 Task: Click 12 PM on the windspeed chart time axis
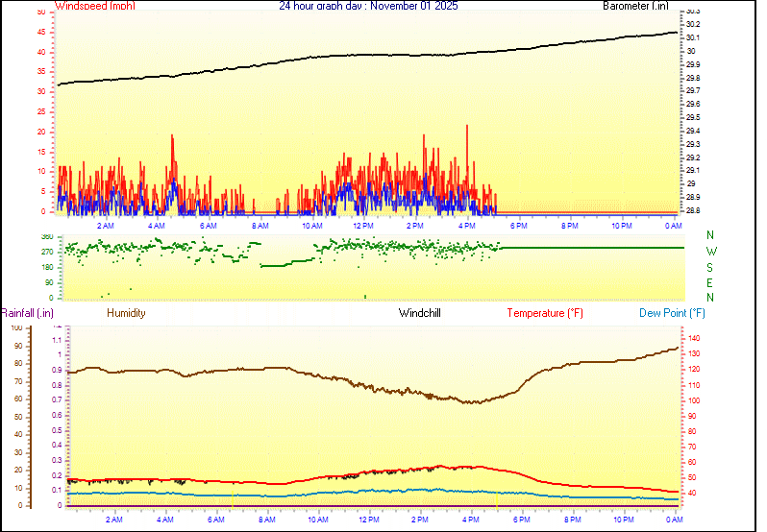pyautogui.click(x=363, y=226)
